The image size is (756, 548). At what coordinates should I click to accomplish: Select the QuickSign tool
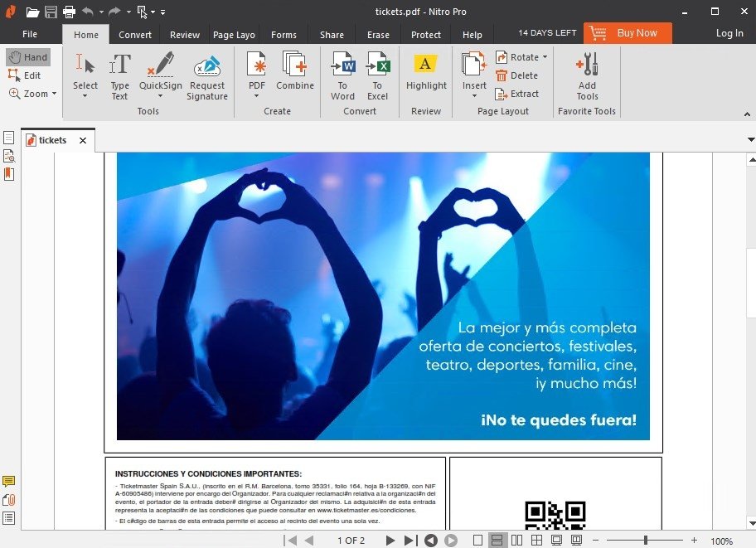click(x=160, y=75)
